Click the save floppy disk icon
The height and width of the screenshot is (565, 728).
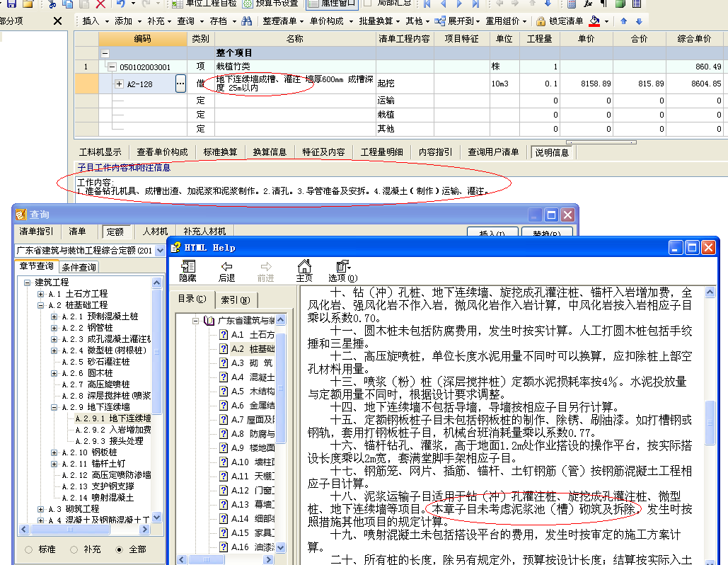[11, 4]
